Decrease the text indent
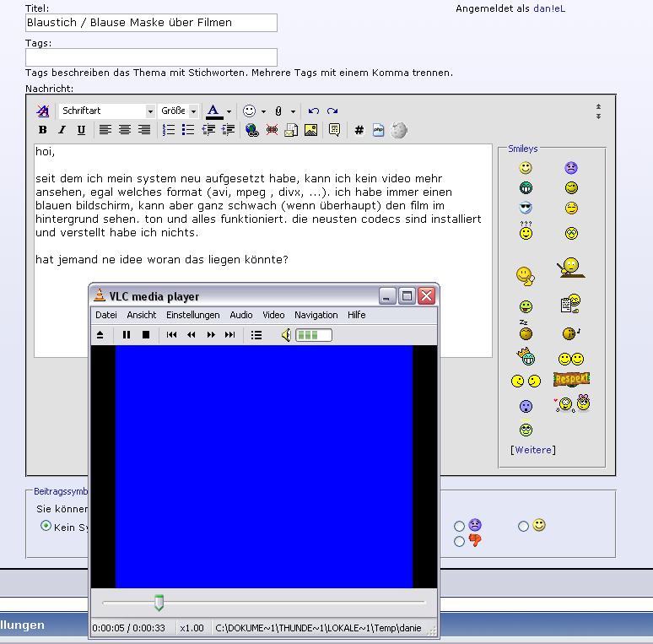This screenshot has width=653, height=644. pos(208,130)
